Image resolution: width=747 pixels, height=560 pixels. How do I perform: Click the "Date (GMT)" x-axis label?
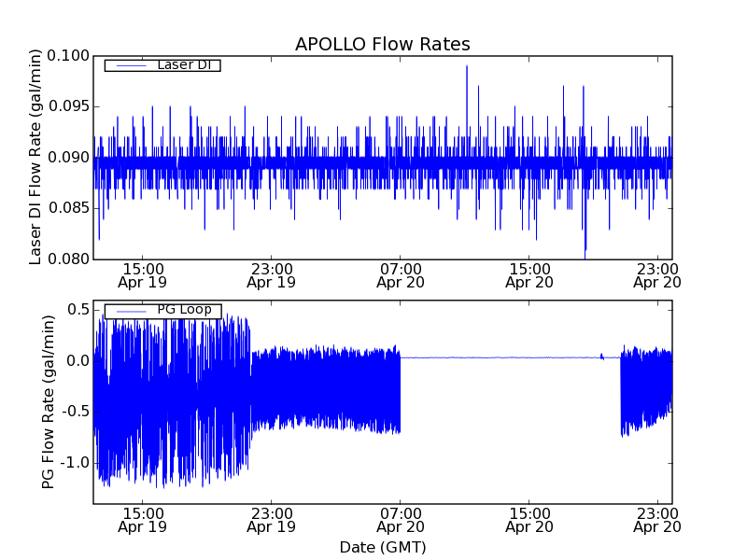pos(383,547)
